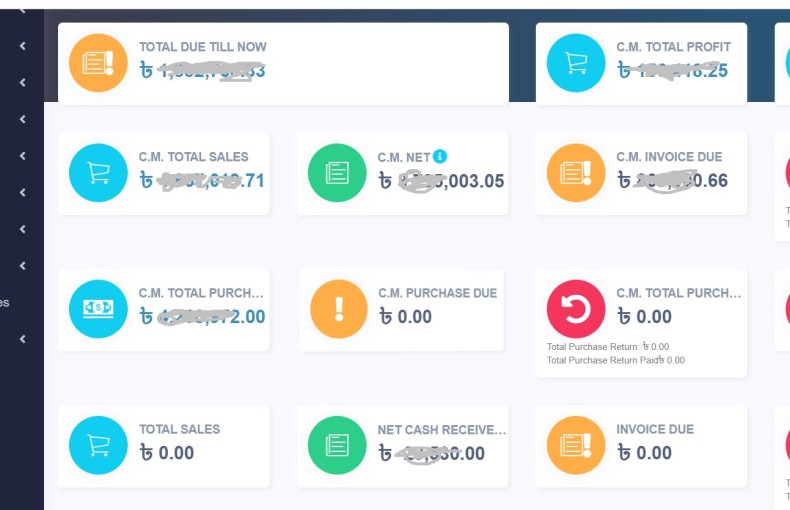Click the 0.00 amount under bottom-row Invoice Due
The height and width of the screenshot is (510, 790).
point(645,453)
